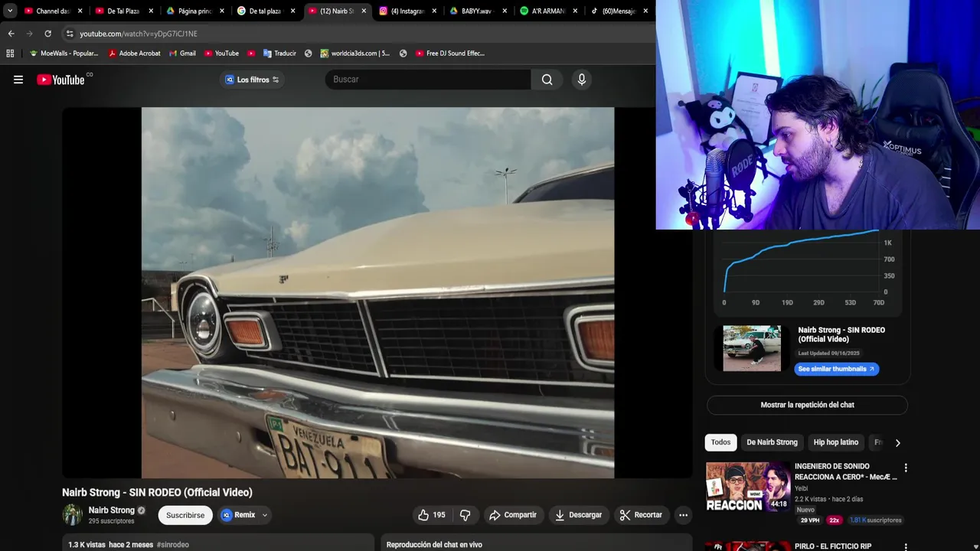Screen dimensions: 980x551
Task: Click the search magnifier button
Action: pyautogui.click(x=547, y=80)
